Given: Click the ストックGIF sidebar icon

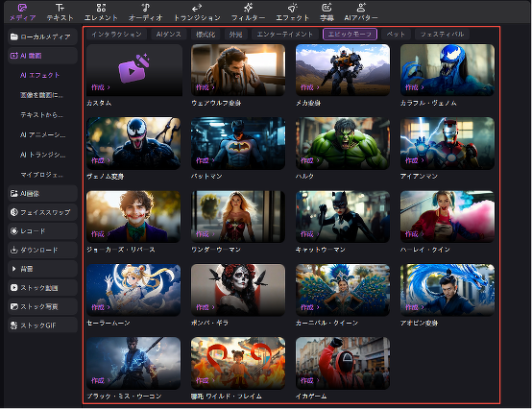Looking at the screenshot, I should (x=13, y=325).
